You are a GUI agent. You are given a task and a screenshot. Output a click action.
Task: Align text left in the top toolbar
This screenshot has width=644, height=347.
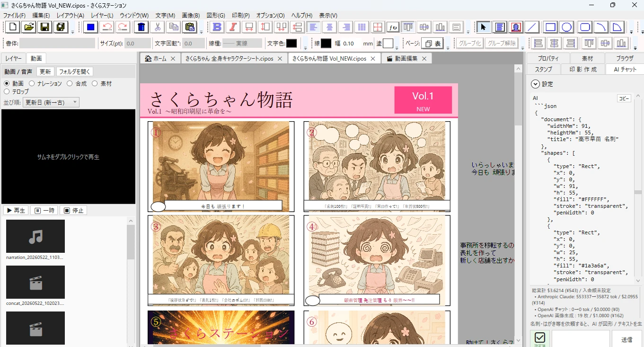coord(314,27)
